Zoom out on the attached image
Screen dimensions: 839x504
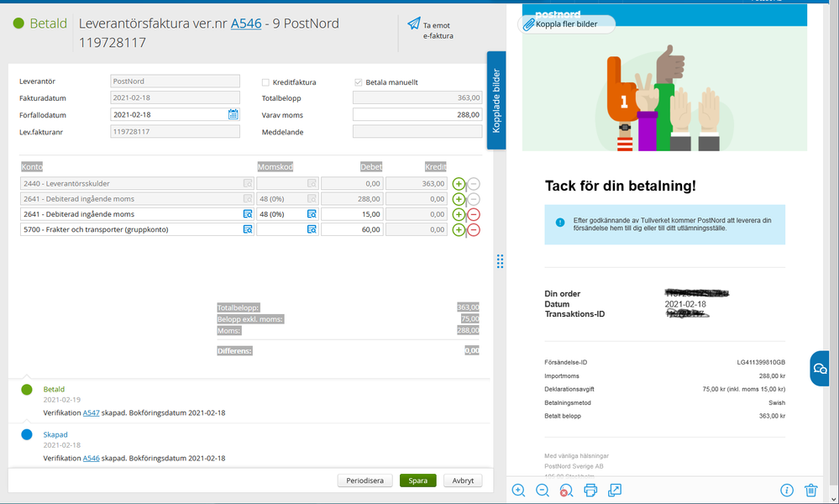tap(543, 490)
